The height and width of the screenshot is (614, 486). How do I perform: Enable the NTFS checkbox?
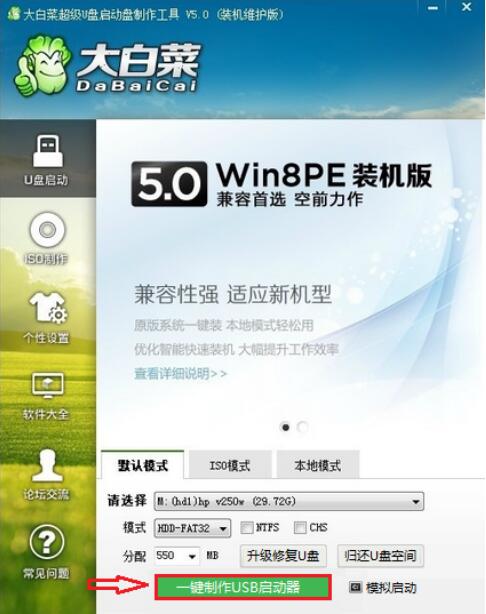(x=247, y=527)
